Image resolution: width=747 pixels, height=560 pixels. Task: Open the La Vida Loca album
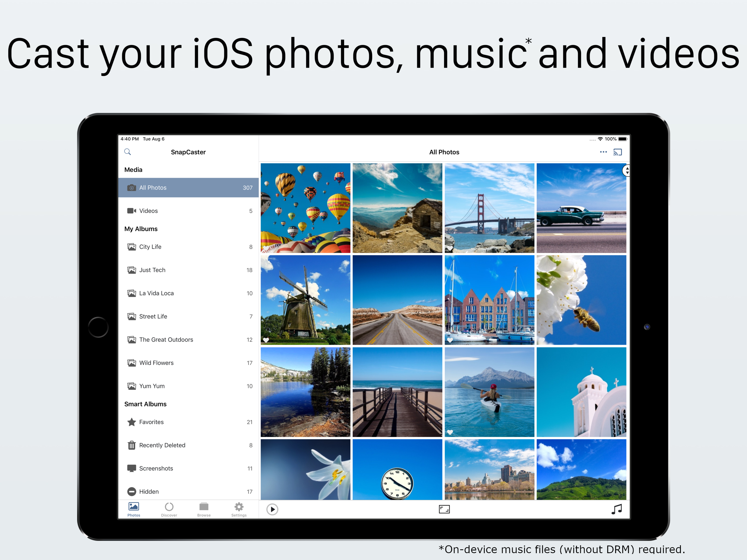[x=188, y=293]
